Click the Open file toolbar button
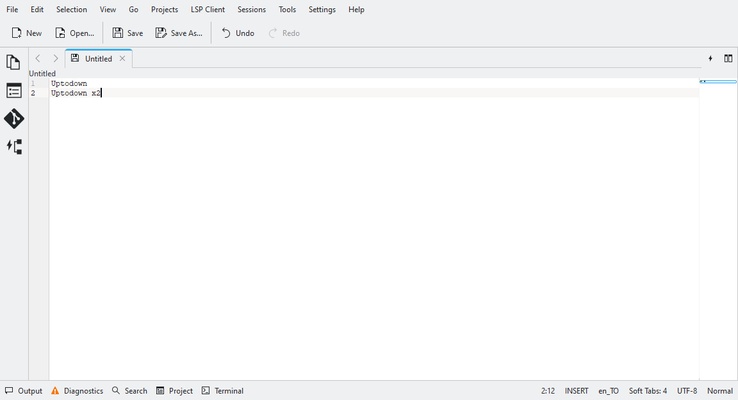738x400 pixels. click(74, 33)
